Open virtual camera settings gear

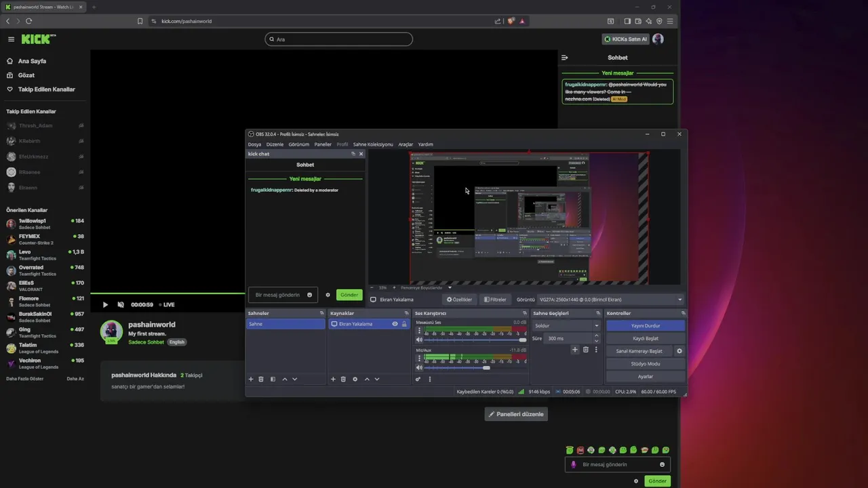coord(679,351)
